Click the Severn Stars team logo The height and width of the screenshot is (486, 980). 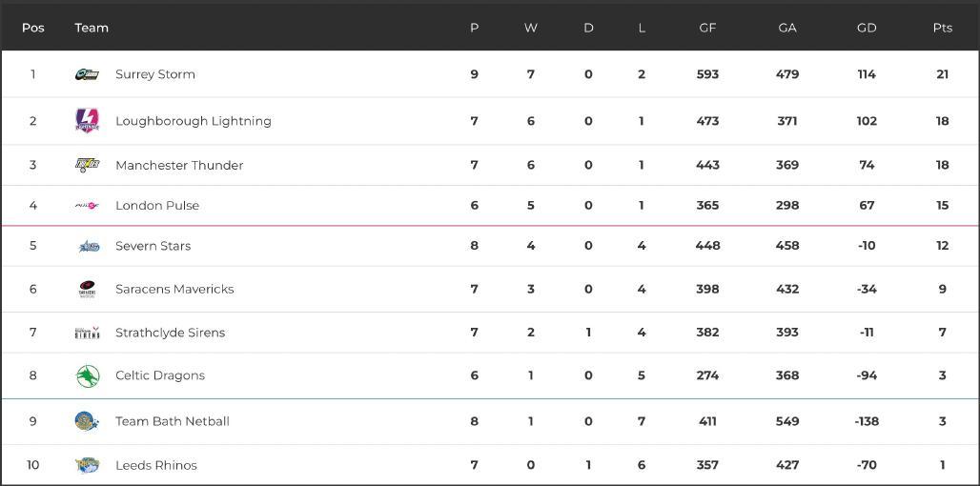point(88,246)
